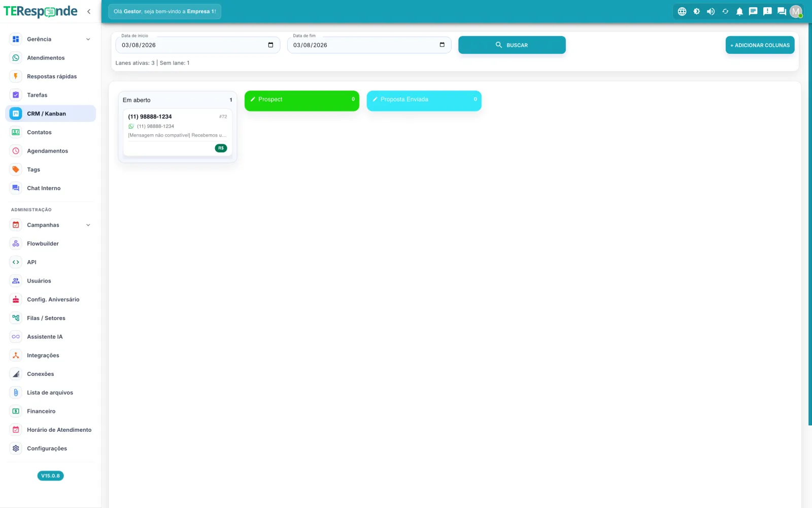The image size is (812, 508).
Task: Go to Tarefas page
Action: (51, 95)
